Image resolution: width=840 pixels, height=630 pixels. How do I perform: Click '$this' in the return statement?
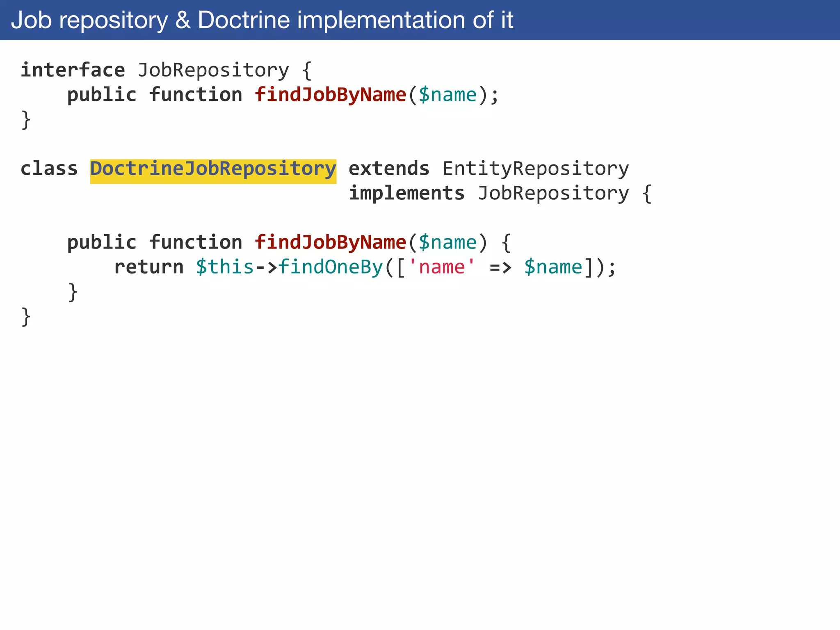225,267
